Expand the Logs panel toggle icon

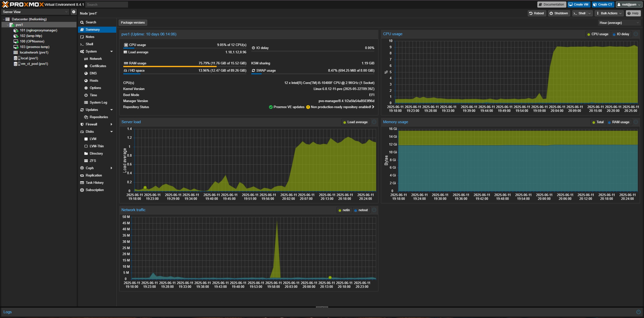[x=638, y=312]
